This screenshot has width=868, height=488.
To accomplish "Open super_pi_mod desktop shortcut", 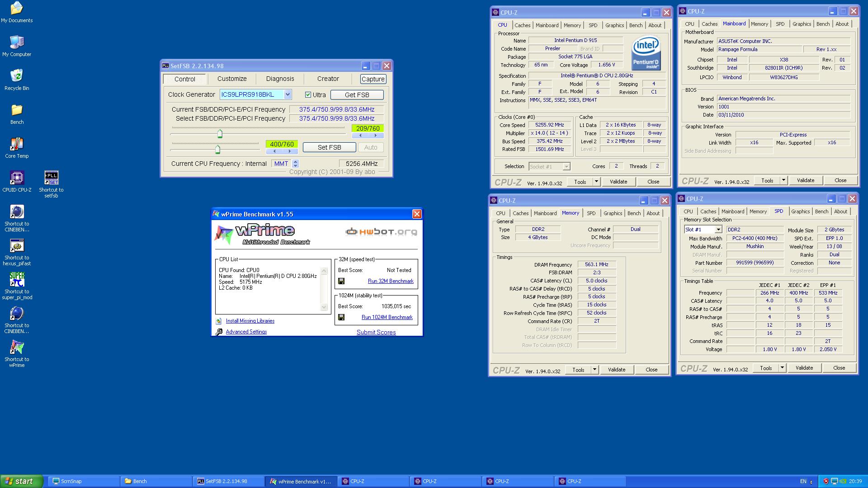I will (x=17, y=286).
